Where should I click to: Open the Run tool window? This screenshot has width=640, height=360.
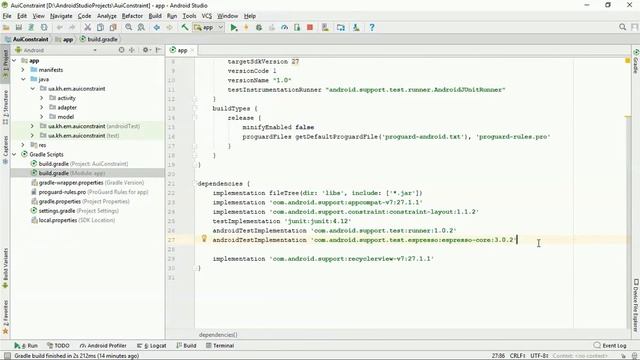[x=26, y=345]
